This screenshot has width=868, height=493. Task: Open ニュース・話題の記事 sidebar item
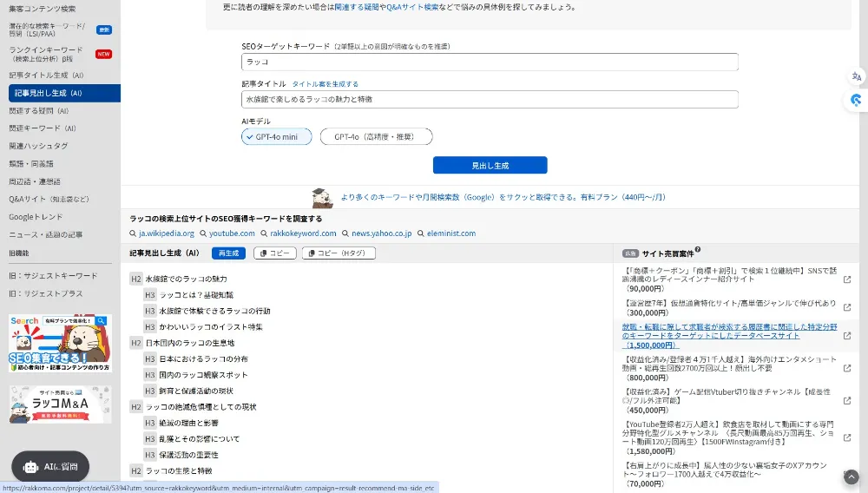[x=45, y=234]
